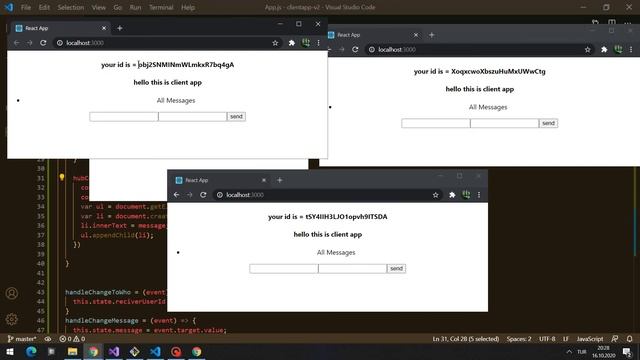Click first text input in bottom browser
The width and height of the screenshot is (640, 360).
tap(284, 269)
